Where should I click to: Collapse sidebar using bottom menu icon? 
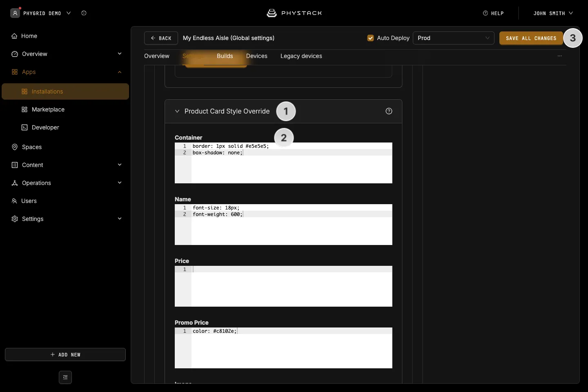click(x=65, y=377)
